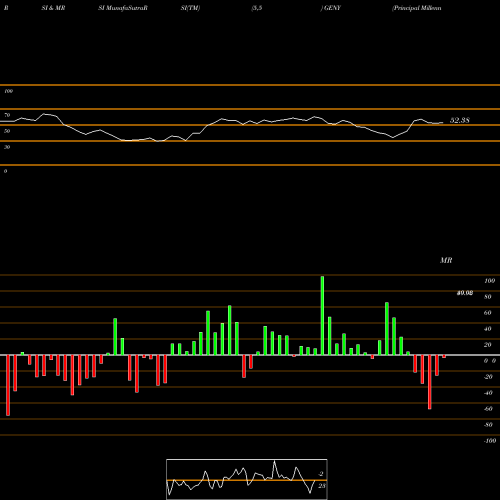Click the 30 level label on RSI axis

tap(7, 147)
